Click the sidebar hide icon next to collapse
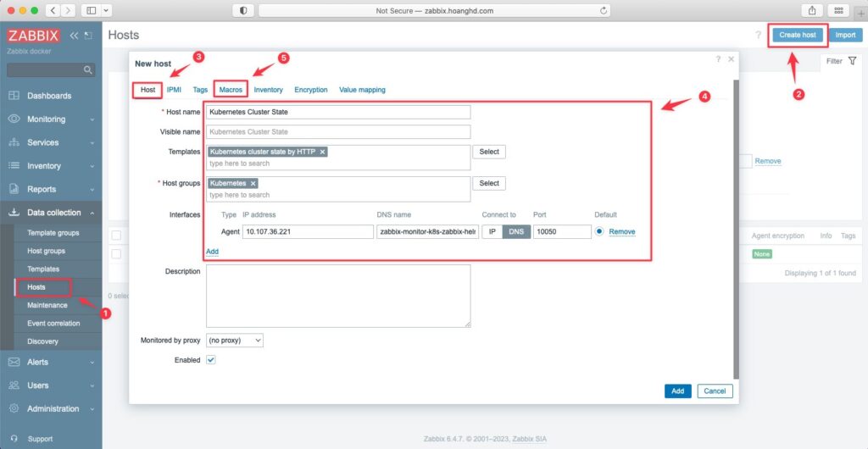The width and height of the screenshot is (868, 449). [x=88, y=36]
